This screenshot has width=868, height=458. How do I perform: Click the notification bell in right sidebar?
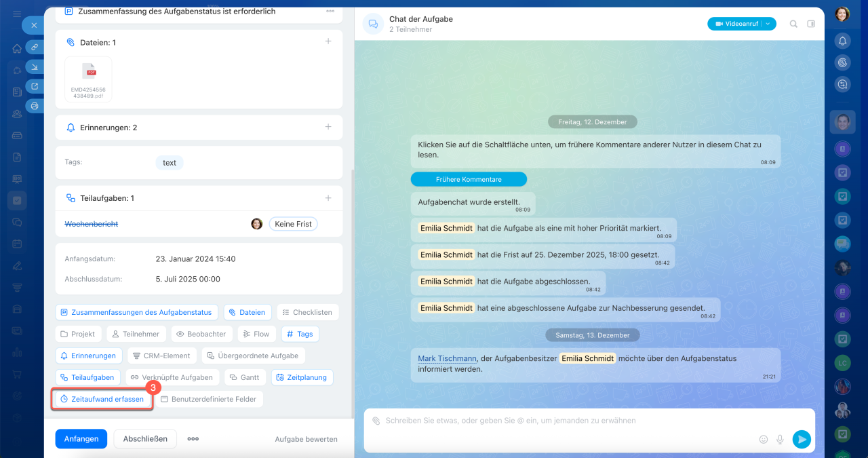tap(842, 41)
